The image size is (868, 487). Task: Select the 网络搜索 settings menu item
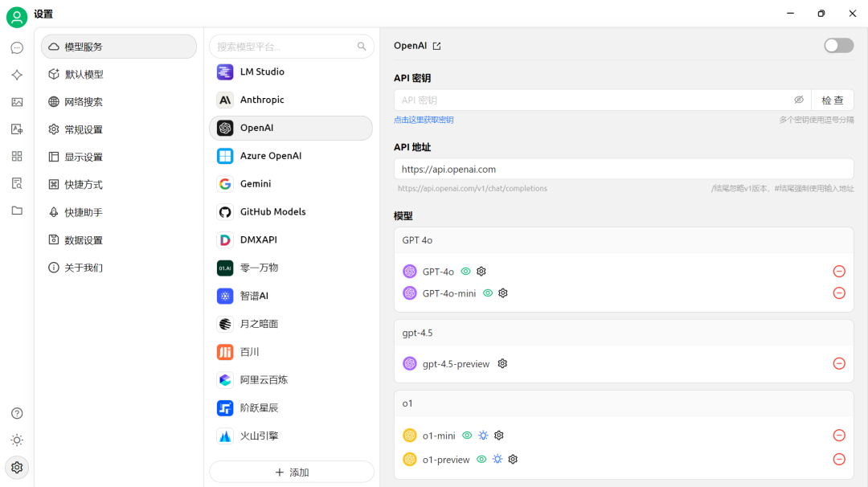84,102
